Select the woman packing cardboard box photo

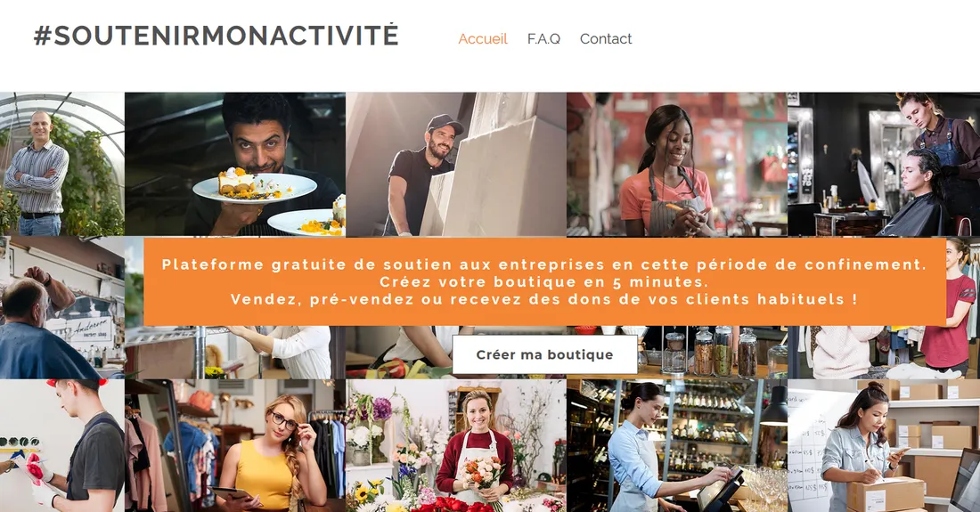click(x=884, y=446)
